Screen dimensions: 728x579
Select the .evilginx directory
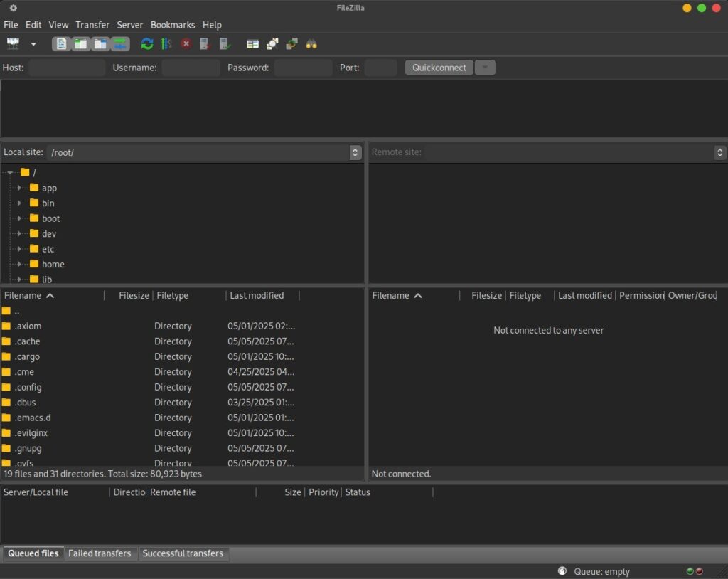pos(31,433)
